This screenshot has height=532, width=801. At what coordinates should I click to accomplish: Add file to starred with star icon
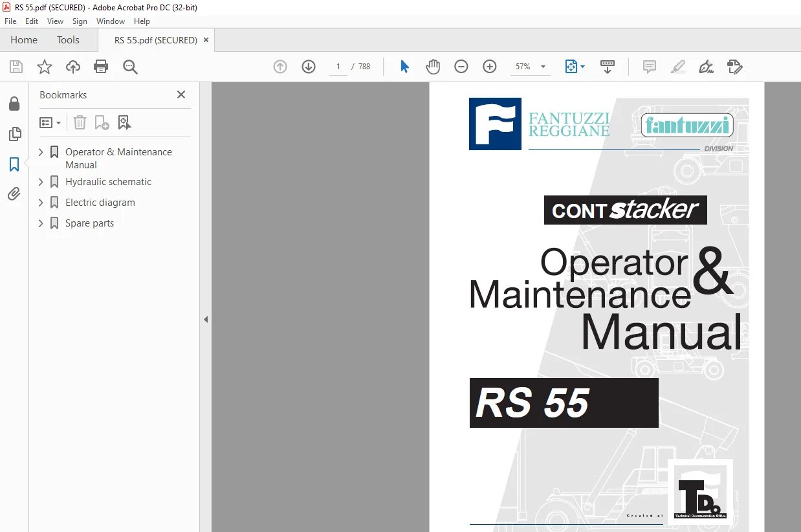click(44, 67)
